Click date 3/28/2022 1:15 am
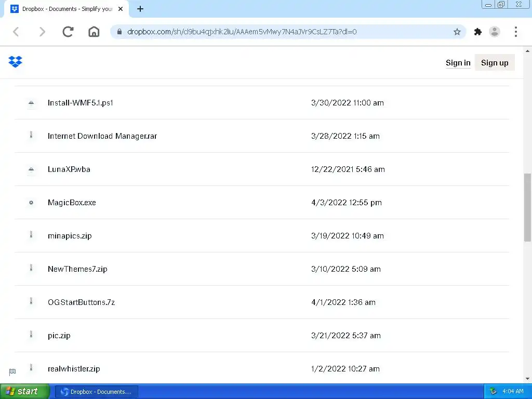The height and width of the screenshot is (399, 532). tap(345, 136)
